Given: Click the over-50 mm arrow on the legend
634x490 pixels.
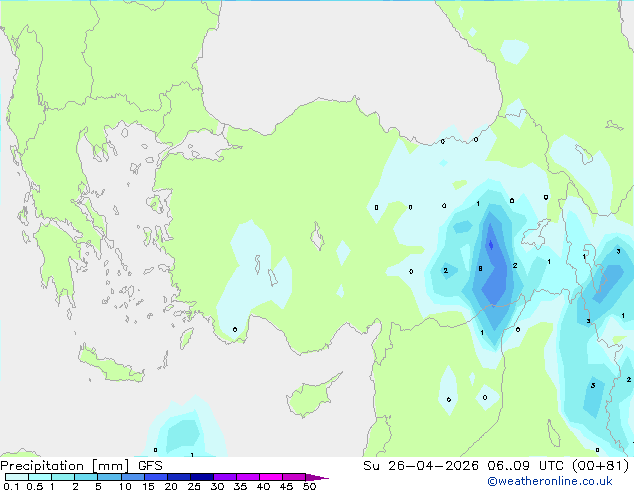Looking at the screenshot, I should (x=317, y=477).
